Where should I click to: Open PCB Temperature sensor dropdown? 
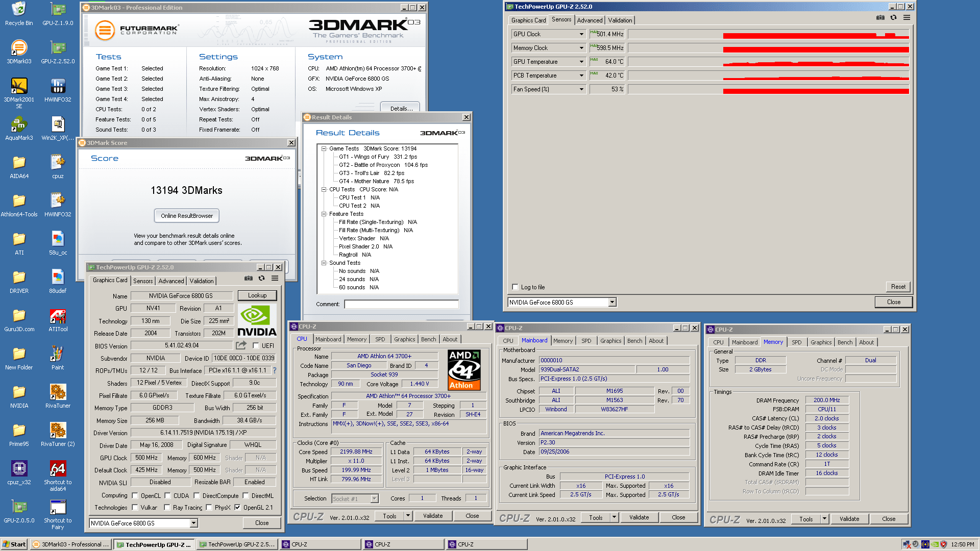581,76
